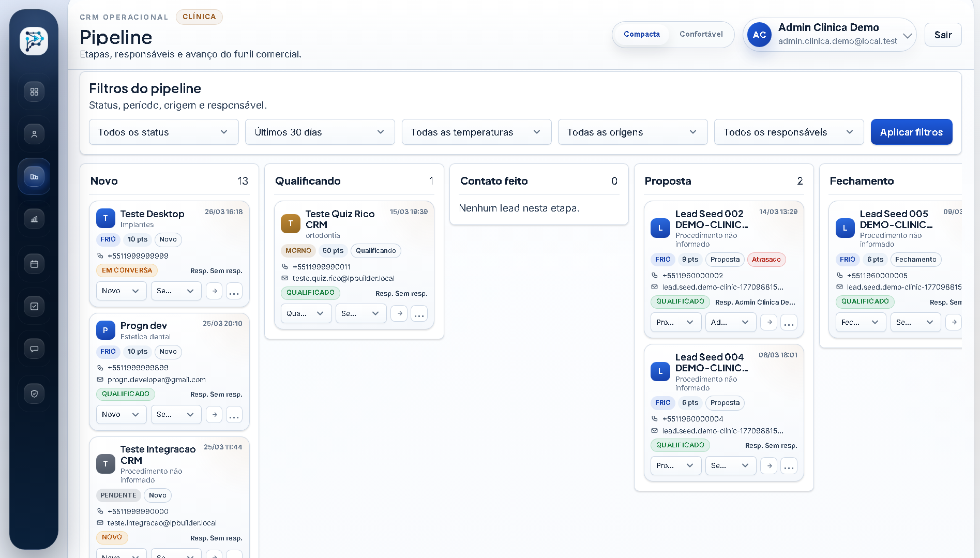Open the Todas as origens dropdown
Viewport: 980px width, 558px height.
coord(632,132)
